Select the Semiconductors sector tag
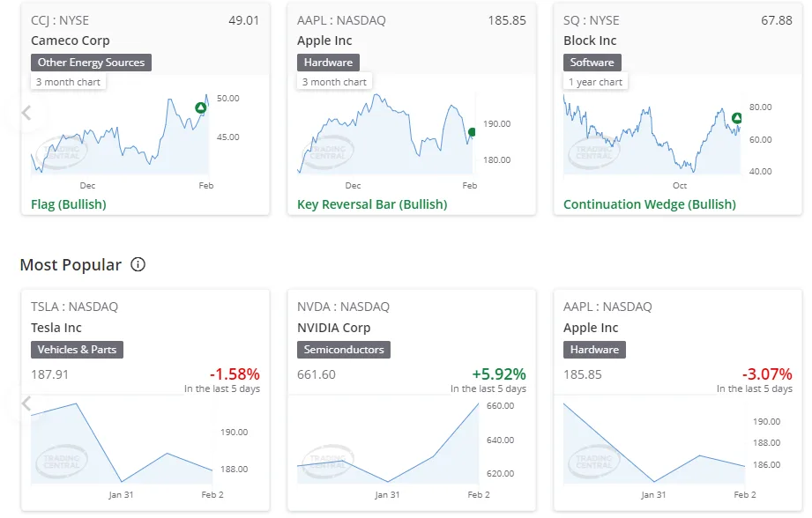Viewport: 812px width, 518px height. [344, 350]
